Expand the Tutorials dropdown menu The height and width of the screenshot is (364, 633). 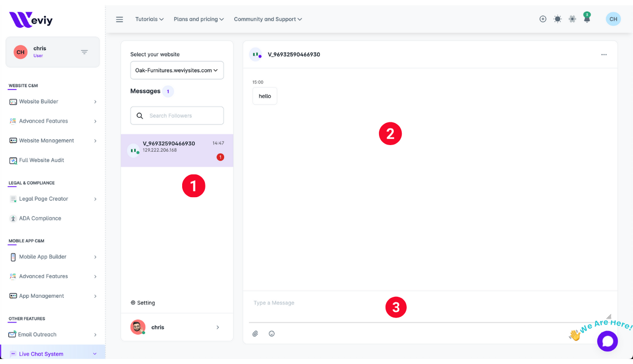(149, 19)
